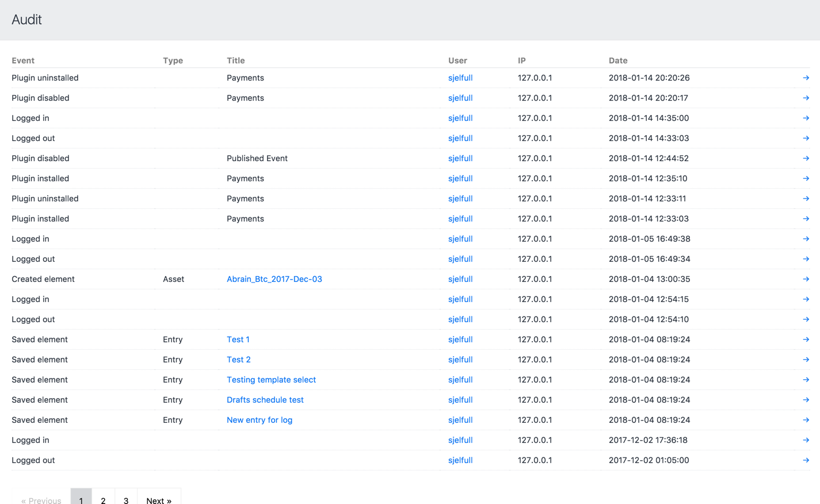
Task: Open details arrow for 14:33:03 Logged out row
Action: (806, 138)
